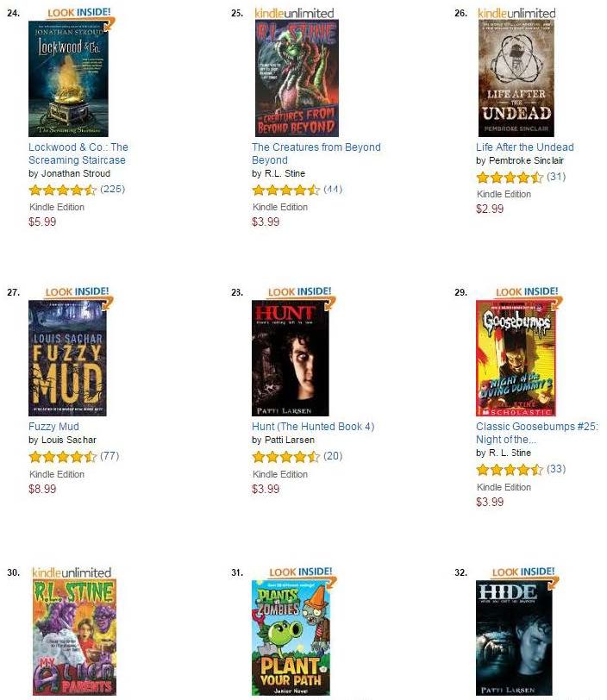607x700 pixels.
Task: Open Classic Goosebumps #25 title link
Action: (537, 433)
